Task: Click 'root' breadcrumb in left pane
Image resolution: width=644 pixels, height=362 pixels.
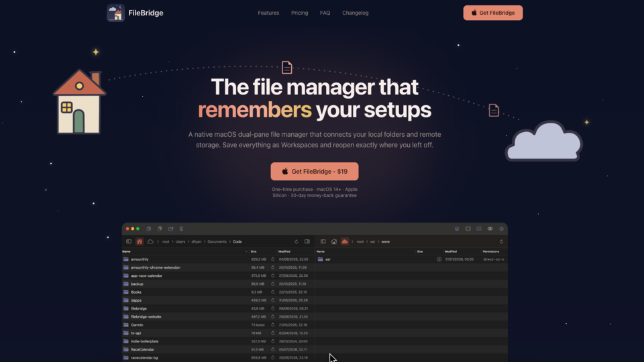Action: 166,242
